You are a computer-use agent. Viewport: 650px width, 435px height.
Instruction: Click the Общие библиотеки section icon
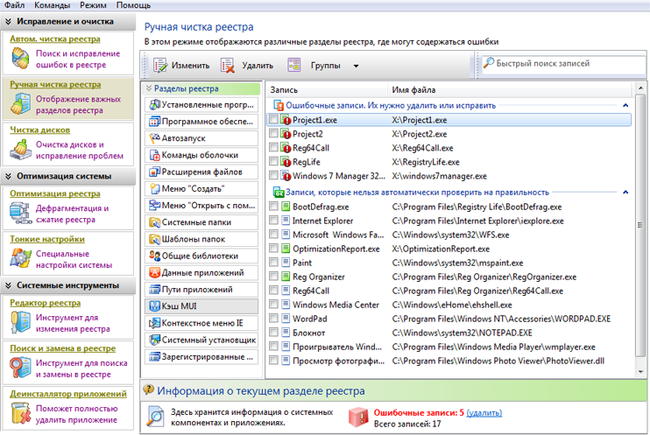[155, 256]
